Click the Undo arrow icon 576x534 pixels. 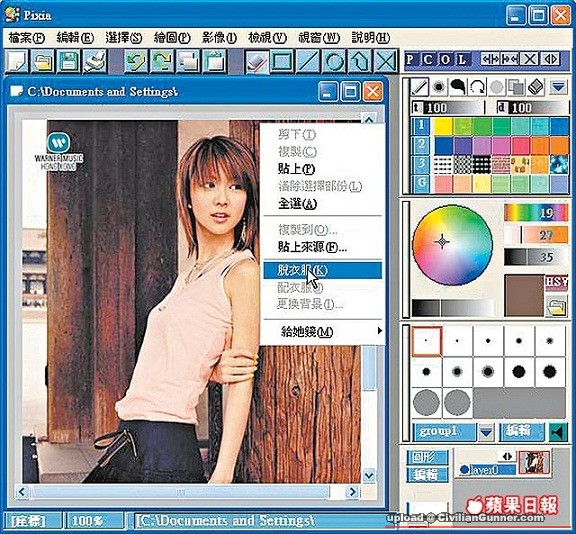click(x=136, y=61)
